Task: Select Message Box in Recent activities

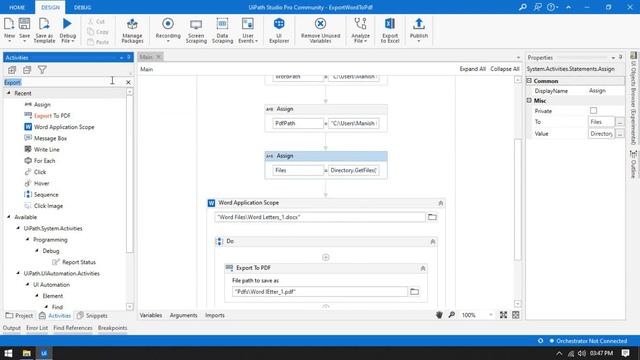Action: click(50, 138)
